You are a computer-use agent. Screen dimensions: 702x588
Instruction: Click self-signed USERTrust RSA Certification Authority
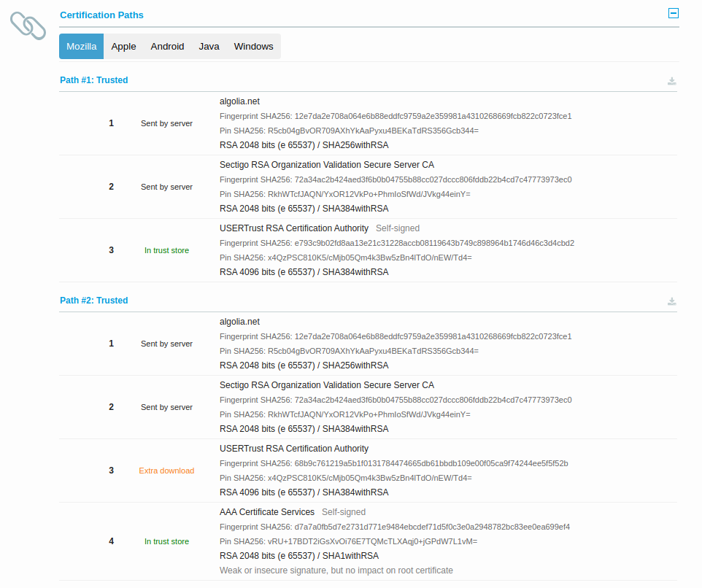coord(294,228)
